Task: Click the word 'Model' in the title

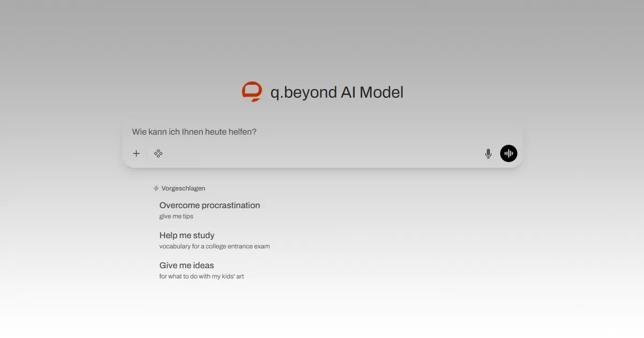Action: (381, 92)
